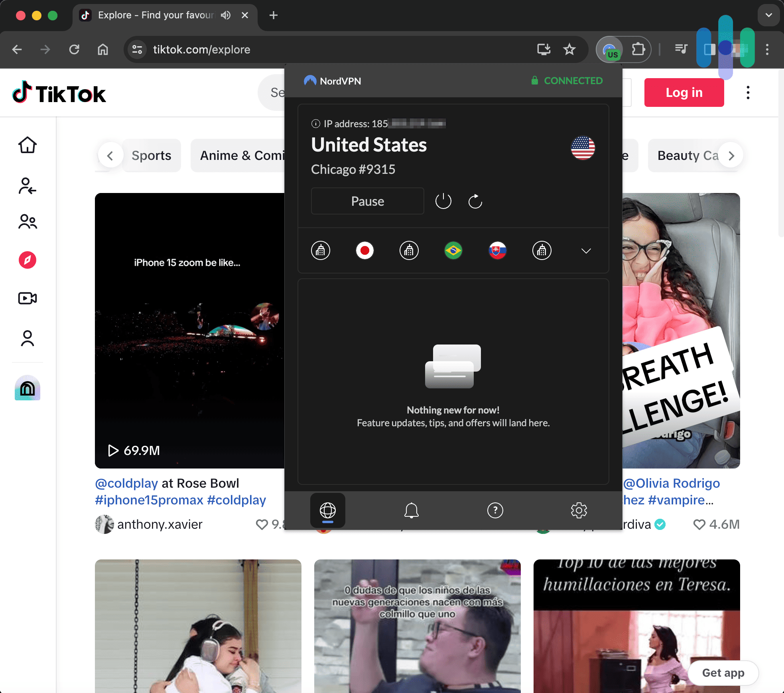Click the NordVPN globe/servers icon

point(328,510)
